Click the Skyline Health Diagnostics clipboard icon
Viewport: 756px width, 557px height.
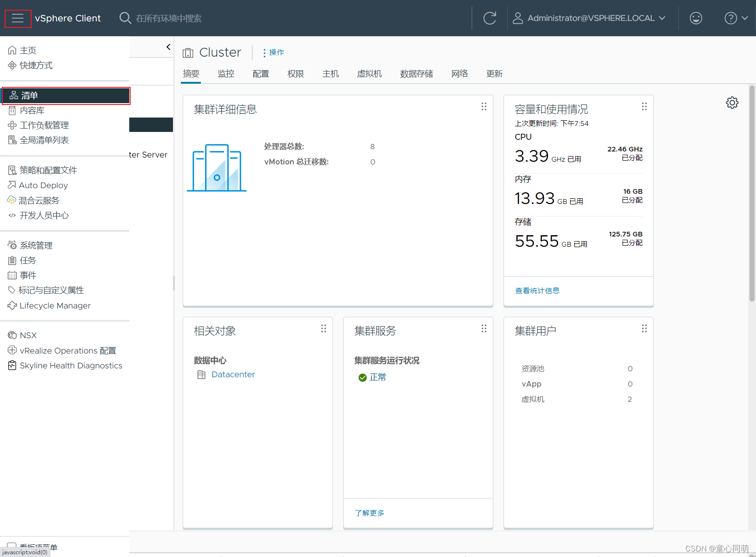click(x=12, y=365)
